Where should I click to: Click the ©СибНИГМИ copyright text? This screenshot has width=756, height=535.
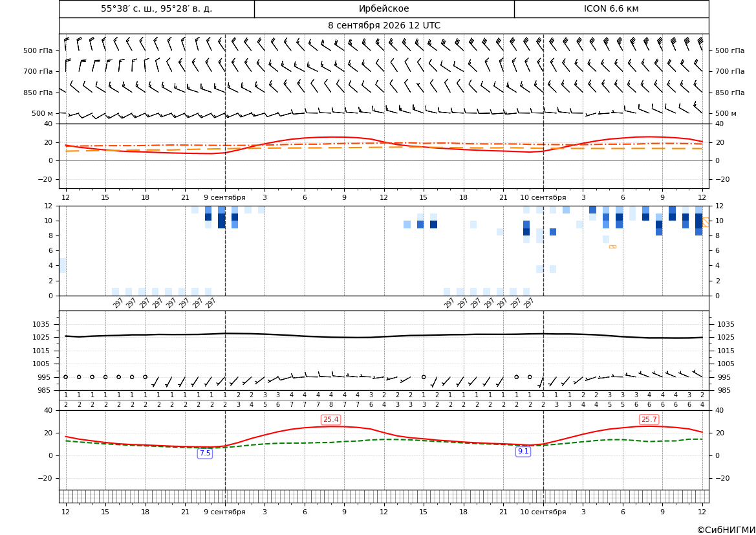pyautogui.click(x=726, y=530)
